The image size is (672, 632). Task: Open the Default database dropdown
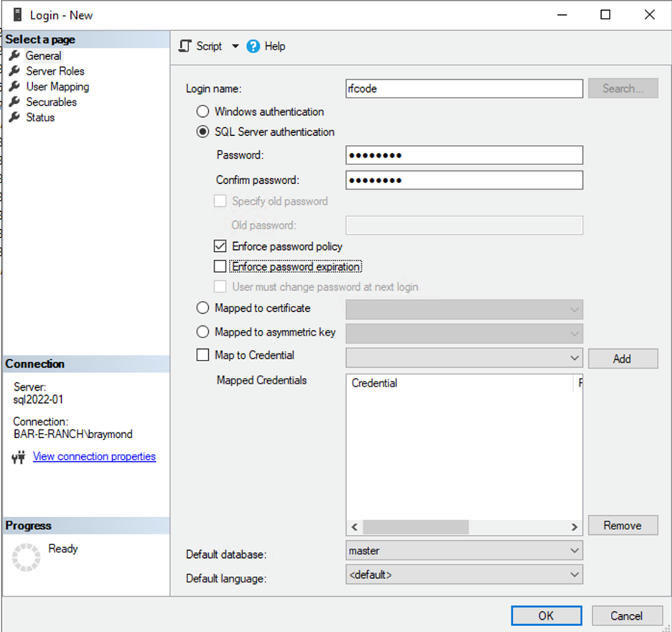pos(464,551)
